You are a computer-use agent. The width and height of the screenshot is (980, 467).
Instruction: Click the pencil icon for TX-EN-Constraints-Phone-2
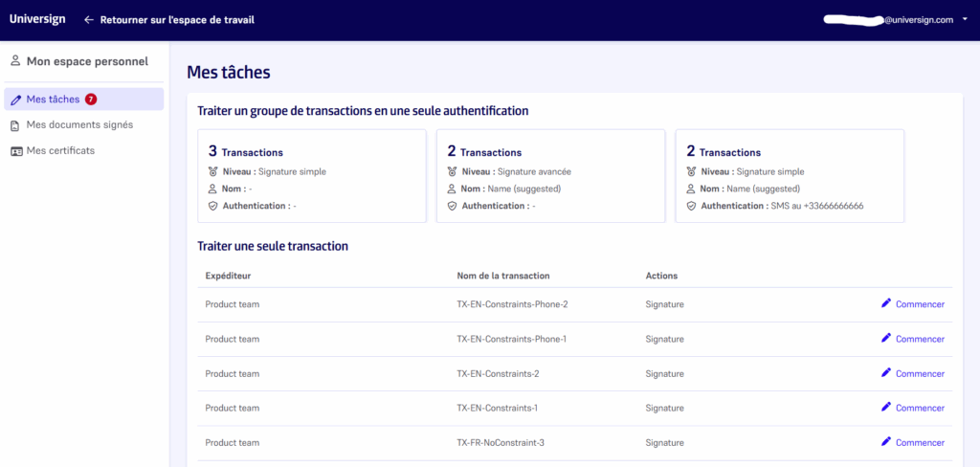(886, 303)
